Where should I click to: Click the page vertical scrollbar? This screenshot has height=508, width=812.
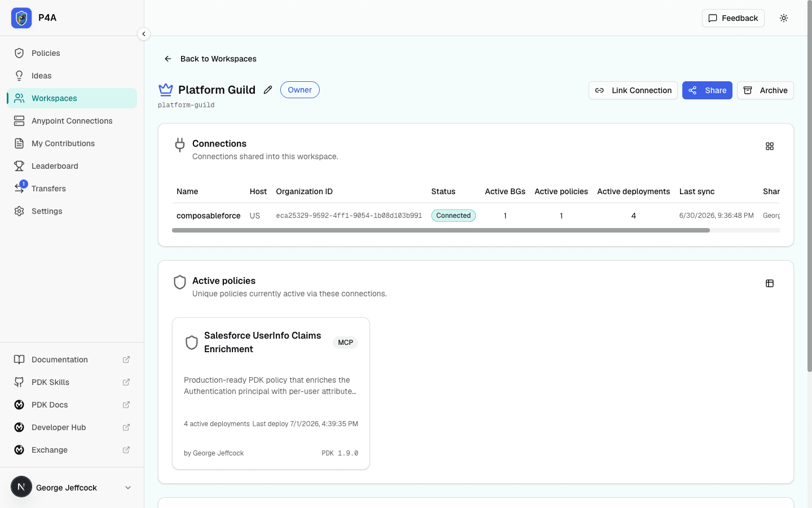coord(809,187)
